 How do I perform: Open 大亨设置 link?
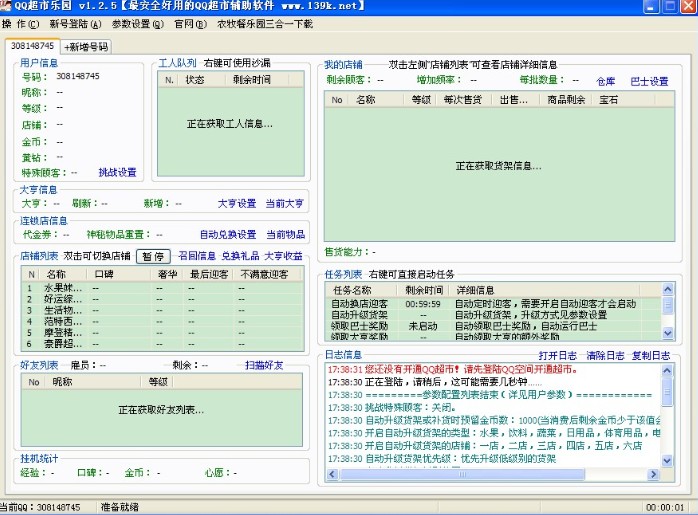pyautogui.click(x=237, y=203)
